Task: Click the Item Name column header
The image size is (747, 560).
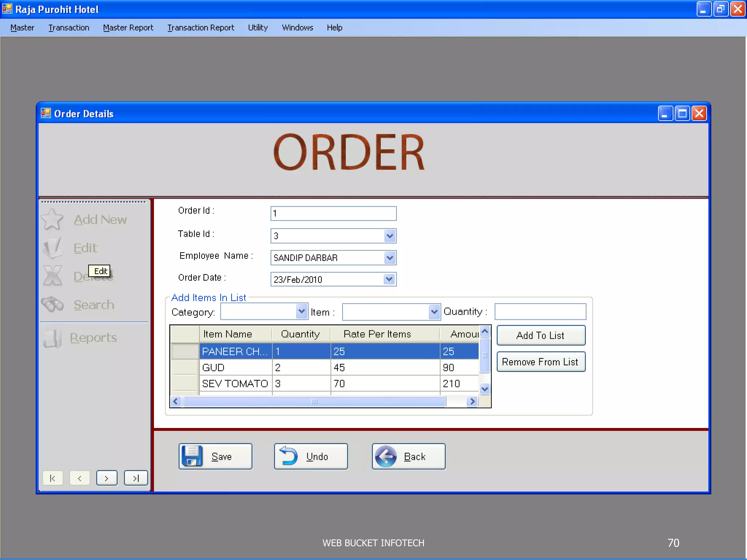Action: pos(236,334)
